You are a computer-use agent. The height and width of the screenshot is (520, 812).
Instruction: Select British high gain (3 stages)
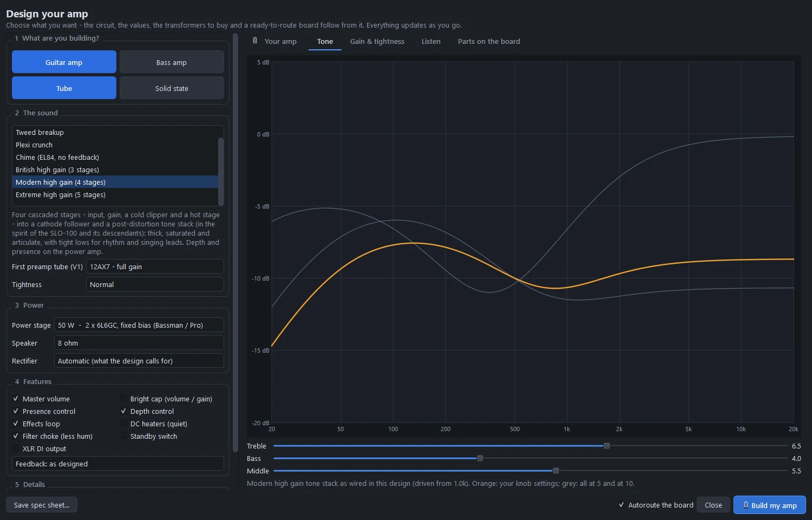click(115, 170)
